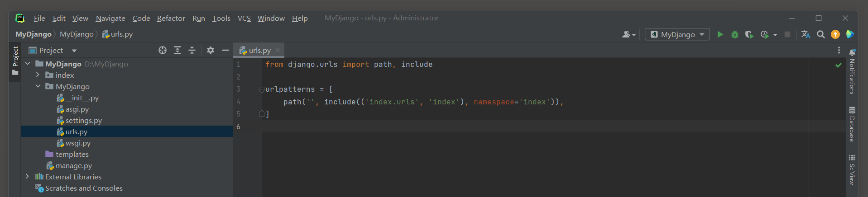
Task: Click the MyDjango root breadcrumb
Action: pyautogui.click(x=34, y=34)
